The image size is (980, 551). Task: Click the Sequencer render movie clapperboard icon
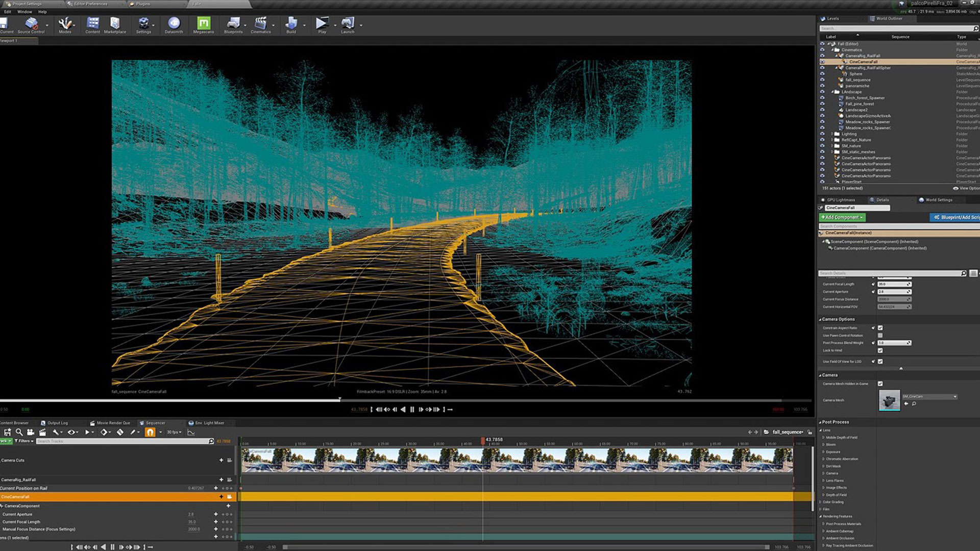42,432
